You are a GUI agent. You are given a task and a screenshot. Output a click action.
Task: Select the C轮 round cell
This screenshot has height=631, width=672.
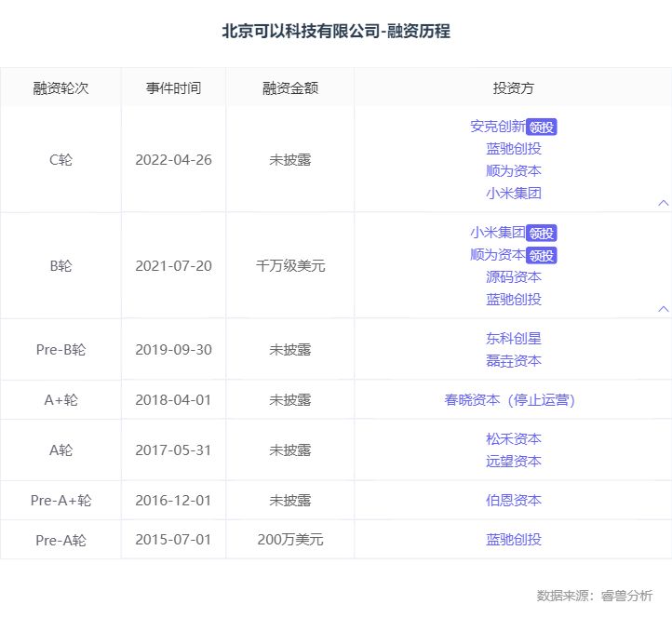[60, 160]
